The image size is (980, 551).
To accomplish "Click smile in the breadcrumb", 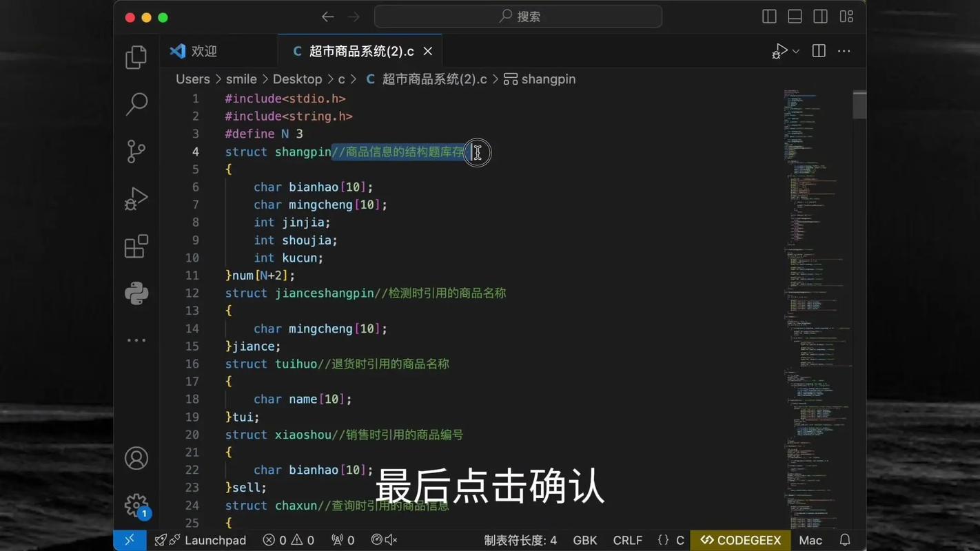I will (x=241, y=79).
